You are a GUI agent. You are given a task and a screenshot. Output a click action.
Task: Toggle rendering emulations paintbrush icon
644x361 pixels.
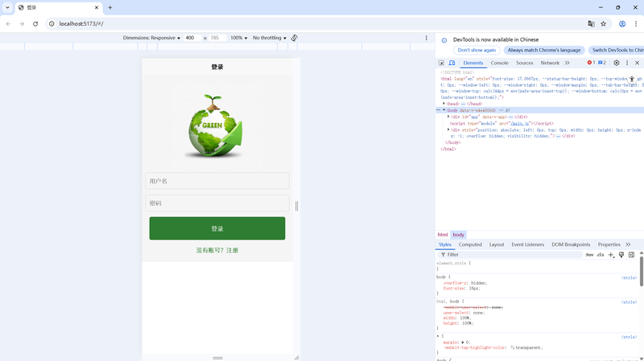pos(621,255)
